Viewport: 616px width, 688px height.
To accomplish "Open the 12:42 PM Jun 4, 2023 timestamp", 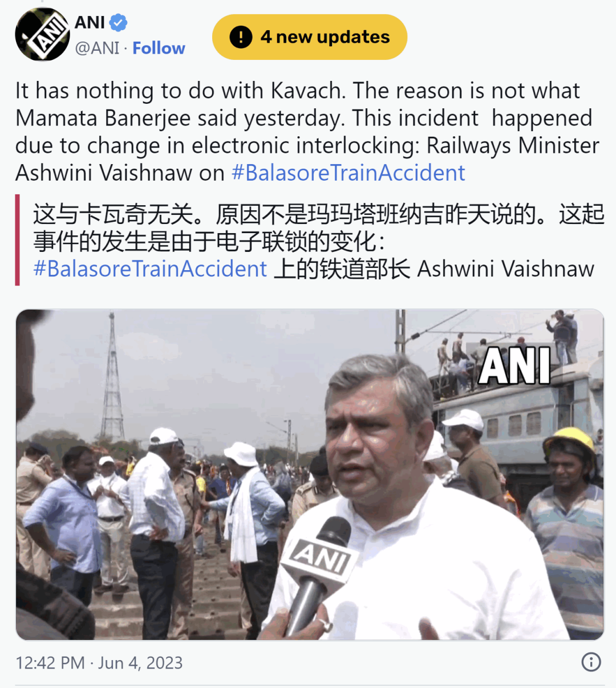I will (99, 662).
